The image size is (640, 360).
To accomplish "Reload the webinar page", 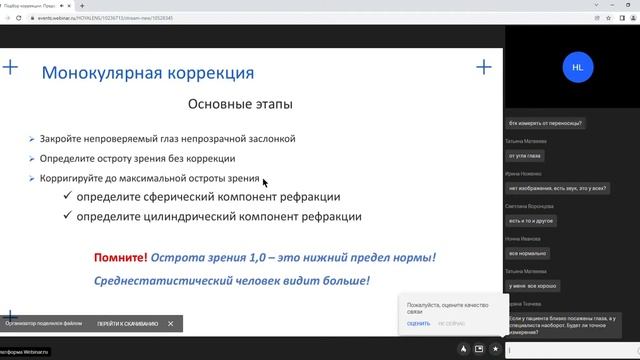I will [18, 18].
